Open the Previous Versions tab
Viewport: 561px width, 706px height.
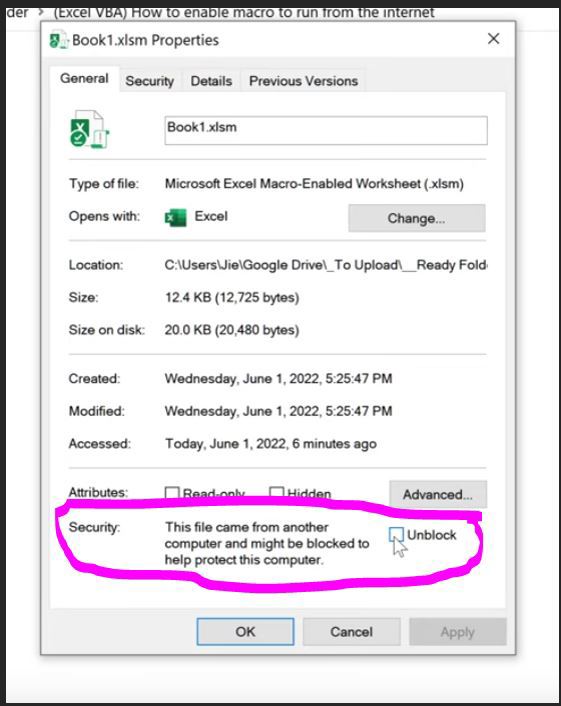coord(303,81)
